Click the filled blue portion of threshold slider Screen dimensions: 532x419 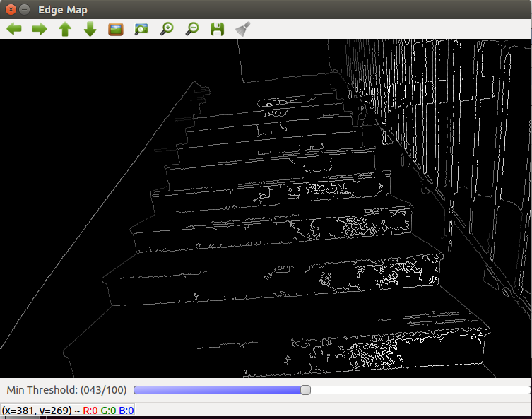[217, 390]
